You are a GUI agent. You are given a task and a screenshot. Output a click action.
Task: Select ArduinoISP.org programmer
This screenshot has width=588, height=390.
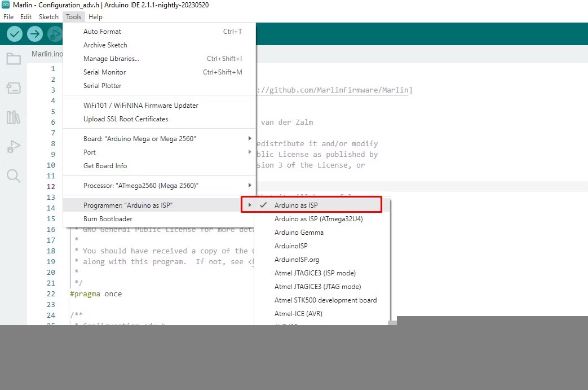[322, 260]
